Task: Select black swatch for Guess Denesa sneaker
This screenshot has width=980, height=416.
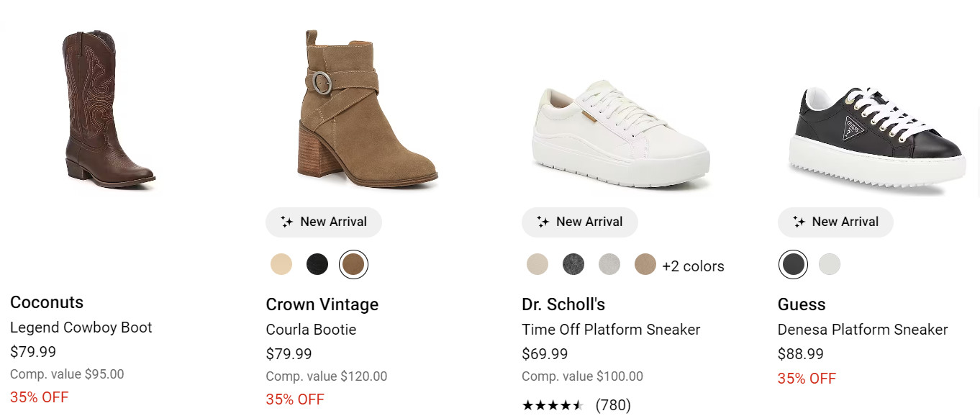Action: pos(793,264)
